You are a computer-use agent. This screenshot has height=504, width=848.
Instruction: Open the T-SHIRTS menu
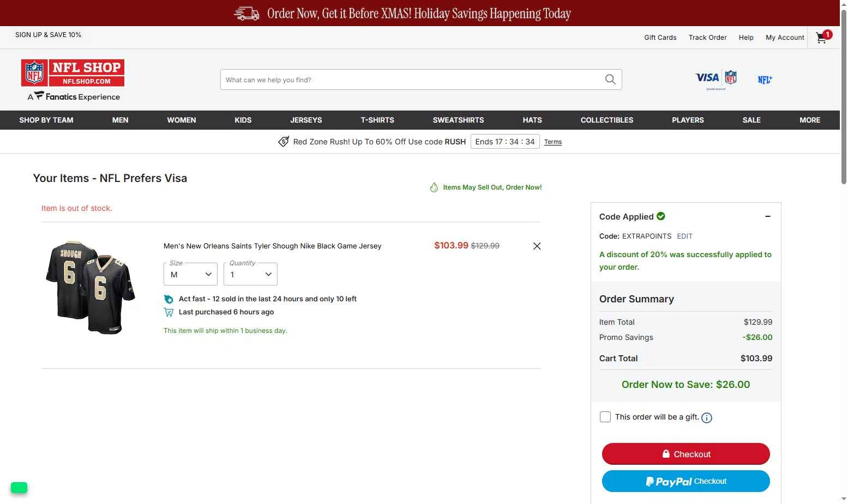pyautogui.click(x=377, y=120)
